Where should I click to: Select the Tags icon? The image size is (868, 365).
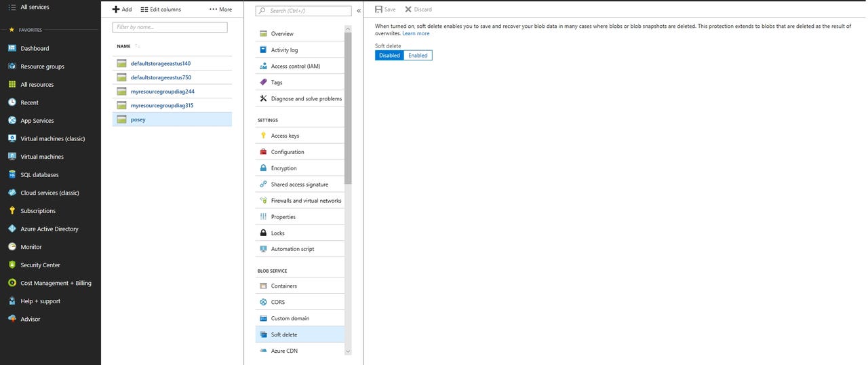pyautogui.click(x=264, y=82)
